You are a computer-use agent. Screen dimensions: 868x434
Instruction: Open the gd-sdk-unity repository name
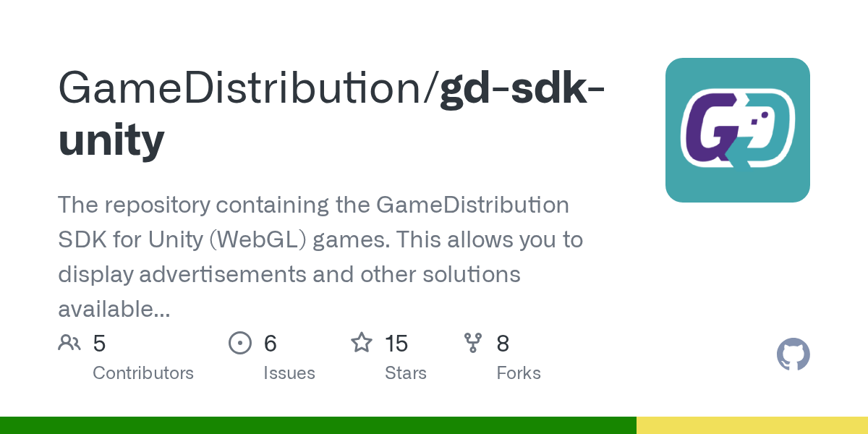[333, 114]
